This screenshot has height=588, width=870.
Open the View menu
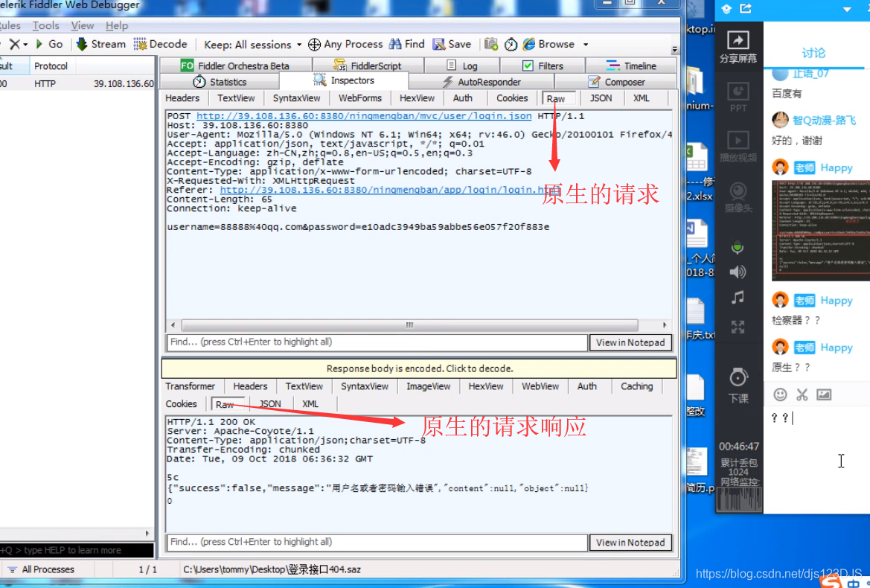(82, 25)
